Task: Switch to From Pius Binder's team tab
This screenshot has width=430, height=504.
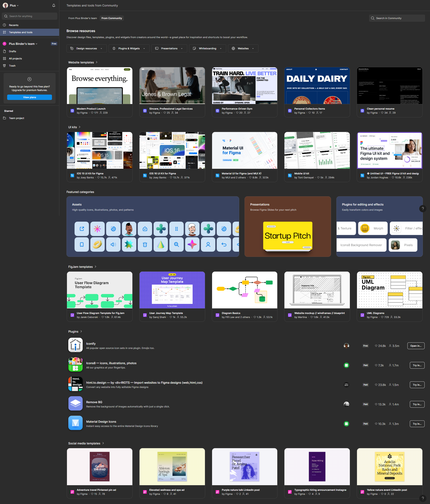Action: (x=82, y=18)
